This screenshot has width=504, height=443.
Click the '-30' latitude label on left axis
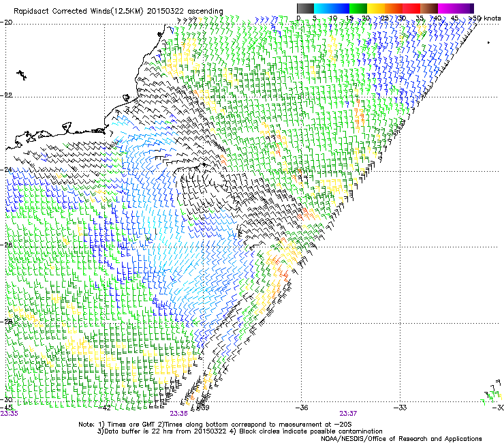pyautogui.click(x=6, y=399)
